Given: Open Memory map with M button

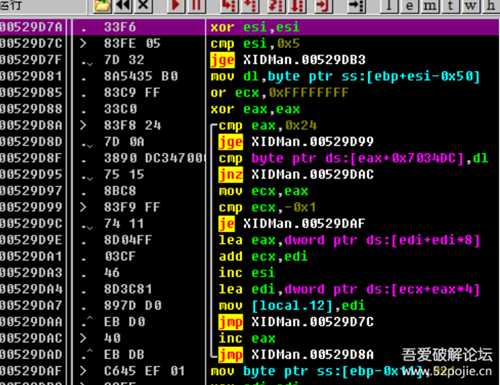Looking at the screenshot, I should click(x=430, y=6).
